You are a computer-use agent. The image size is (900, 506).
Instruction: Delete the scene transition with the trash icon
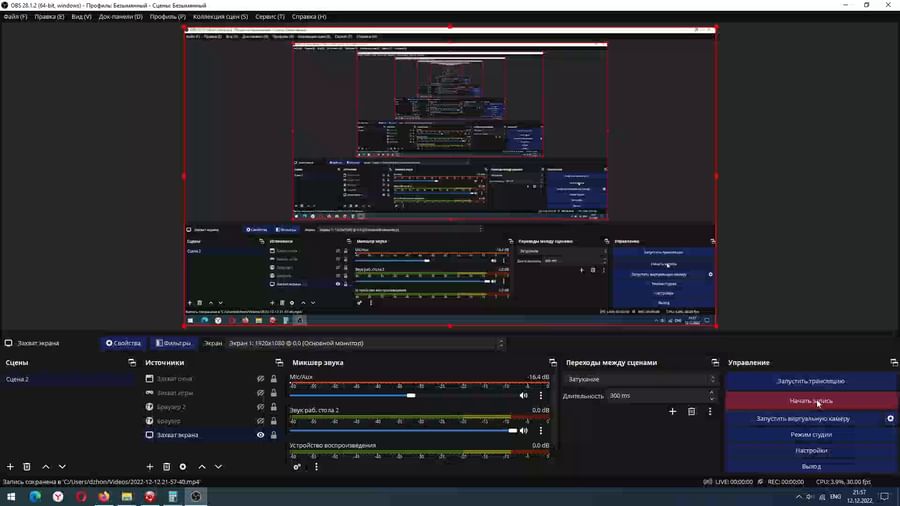[x=692, y=411]
